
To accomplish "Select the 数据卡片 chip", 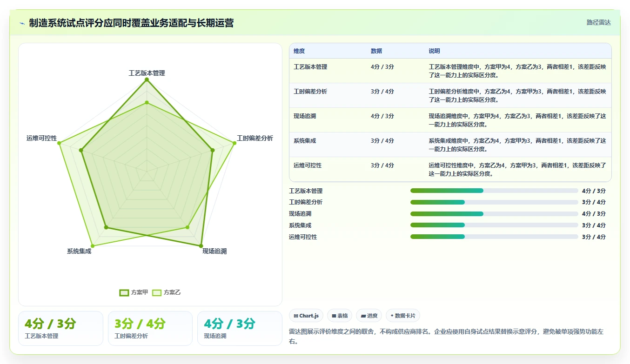I will tap(403, 316).
